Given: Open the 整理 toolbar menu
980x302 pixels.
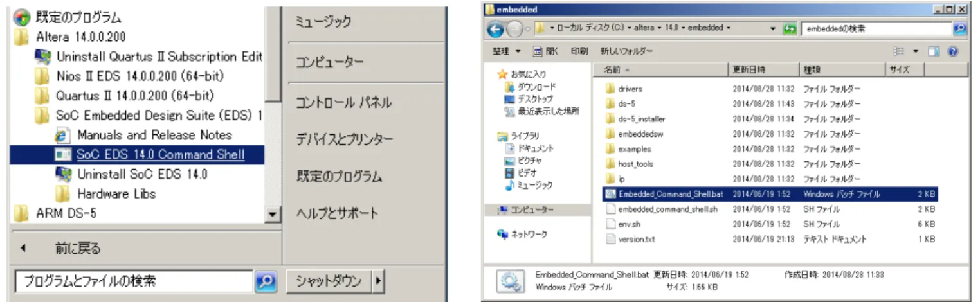Looking at the screenshot, I should (x=506, y=51).
